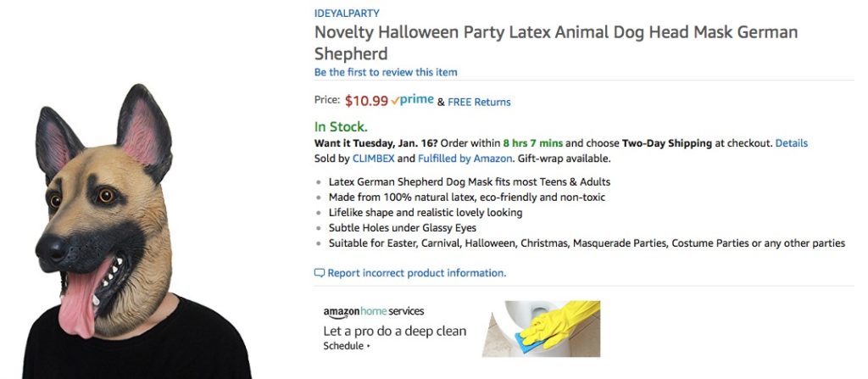868x379 pixels.
Task: Click the Details link after shipping info
Action: coord(791,143)
